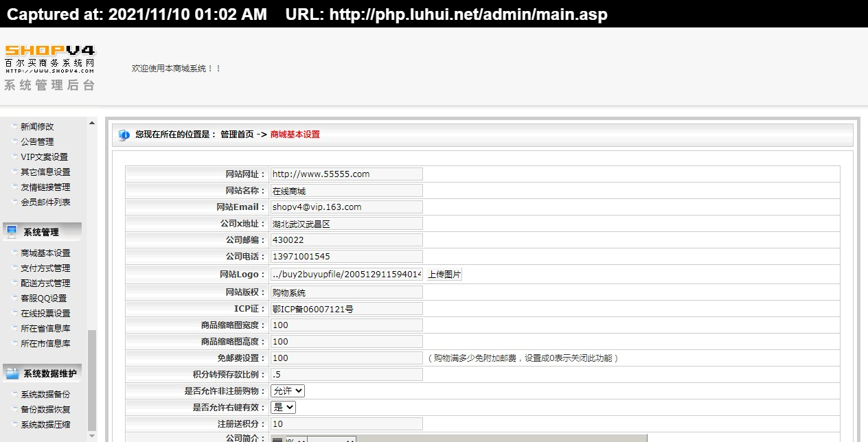Open 支付方式管理

click(45, 268)
